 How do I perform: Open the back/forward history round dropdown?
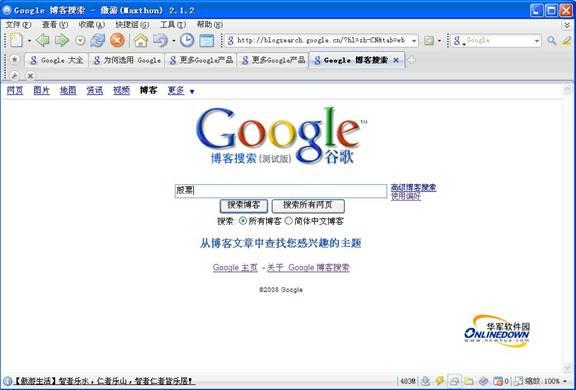click(x=80, y=40)
